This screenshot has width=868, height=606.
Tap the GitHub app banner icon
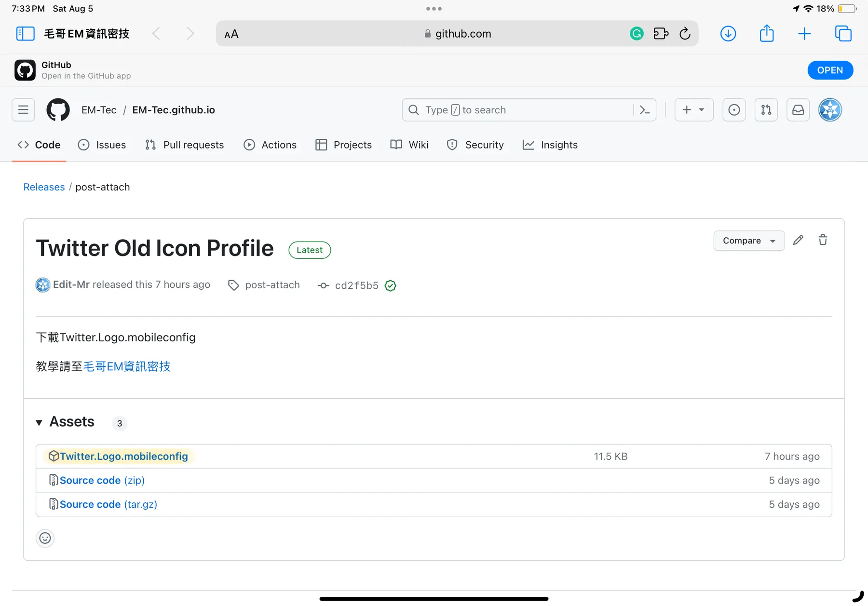pos(25,70)
